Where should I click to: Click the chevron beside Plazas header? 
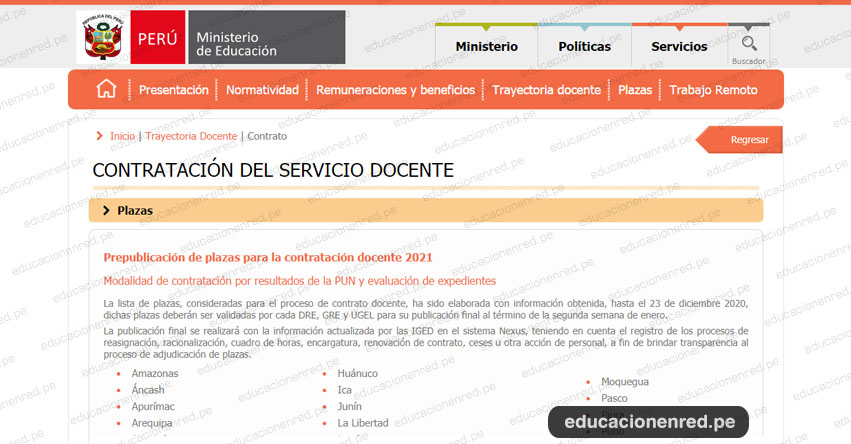point(106,211)
